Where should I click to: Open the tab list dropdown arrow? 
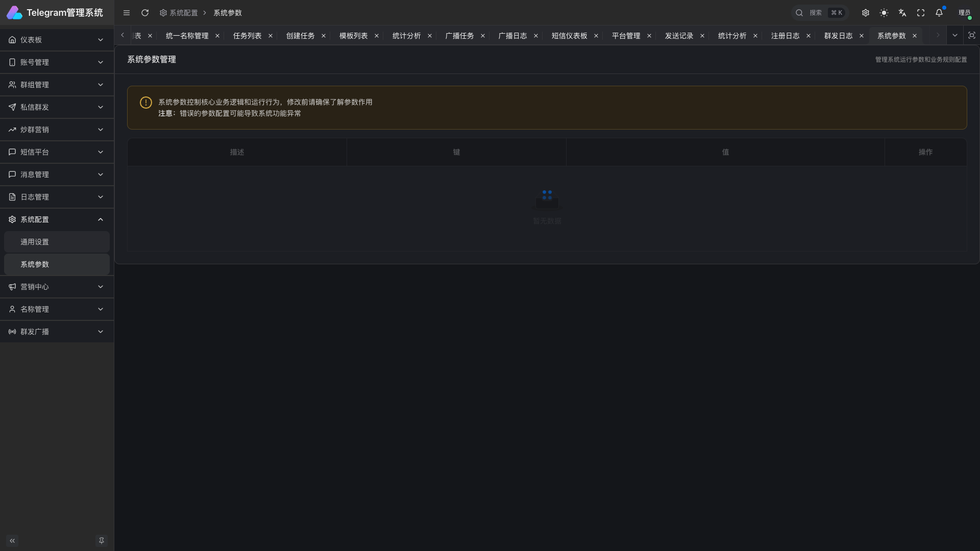[954, 35]
